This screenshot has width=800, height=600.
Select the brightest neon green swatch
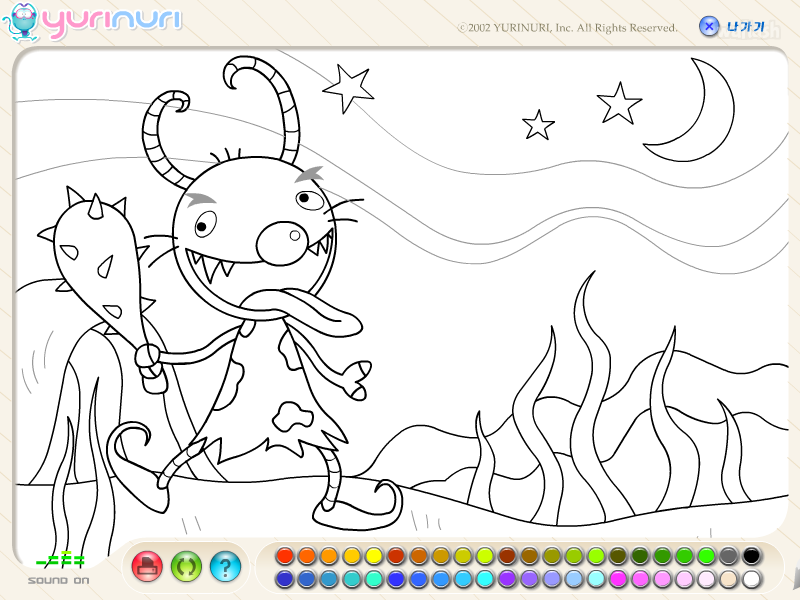coord(707,556)
